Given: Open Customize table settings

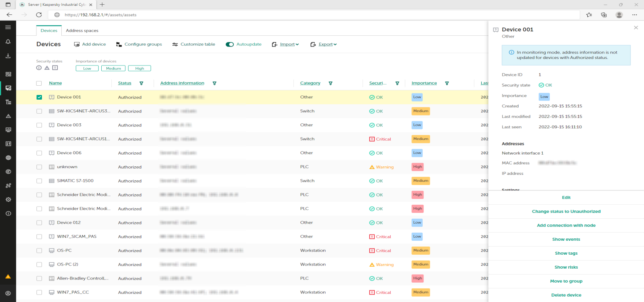Looking at the screenshot, I should [193, 45].
